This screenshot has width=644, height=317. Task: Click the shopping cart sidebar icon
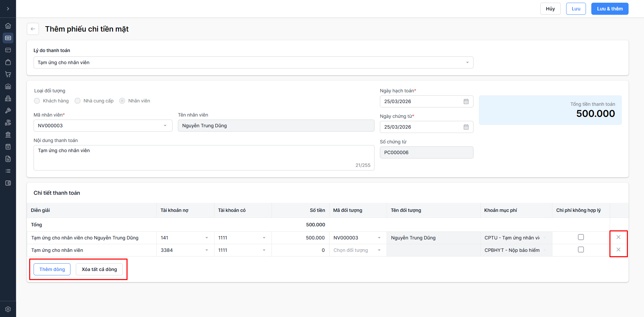coord(8,74)
